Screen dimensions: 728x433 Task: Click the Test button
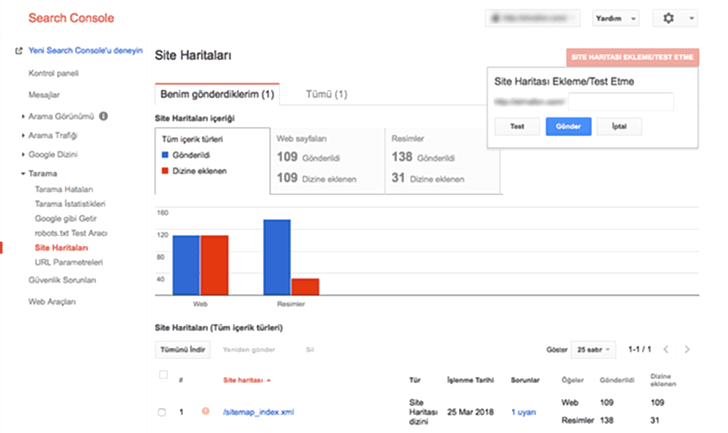[x=517, y=126]
